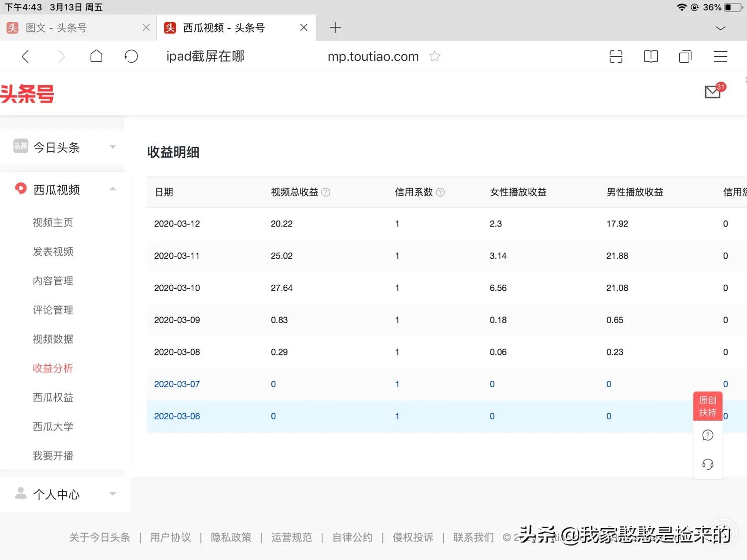This screenshot has height=560, width=747.
Task: Click the QR code scan icon in toolbar
Action: point(616,56)
